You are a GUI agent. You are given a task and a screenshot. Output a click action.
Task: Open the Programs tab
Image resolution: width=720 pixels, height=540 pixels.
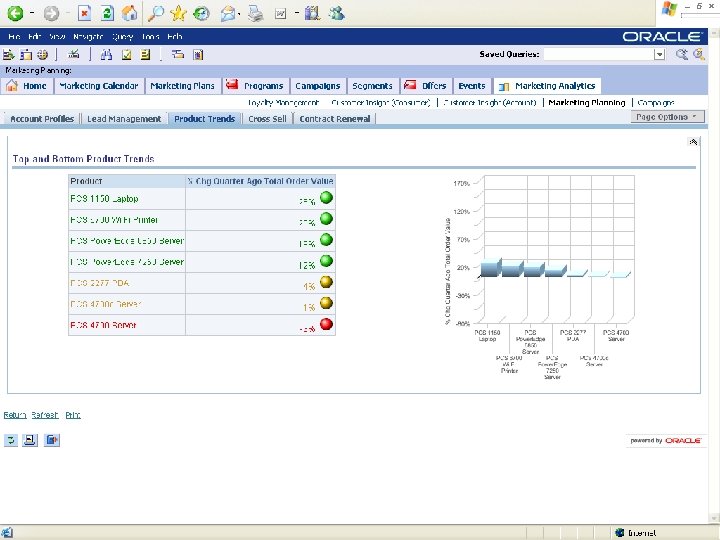pyautogui.click(x=256, y=86)
